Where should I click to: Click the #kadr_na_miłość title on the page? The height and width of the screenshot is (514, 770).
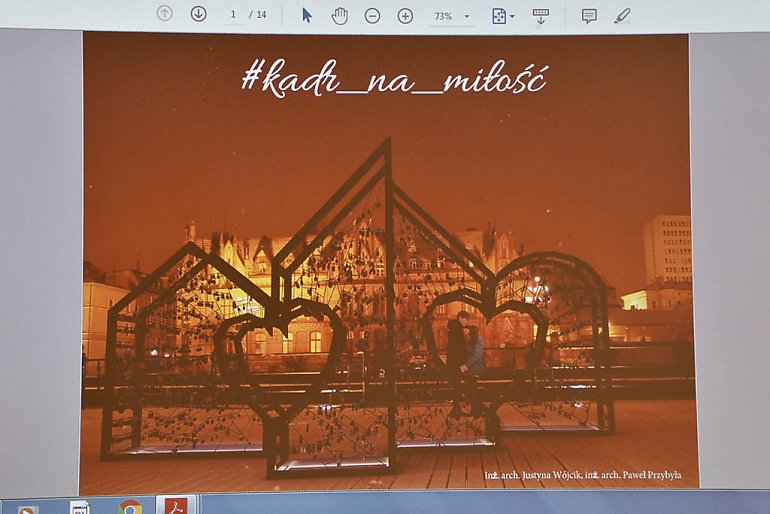[394, 78]
